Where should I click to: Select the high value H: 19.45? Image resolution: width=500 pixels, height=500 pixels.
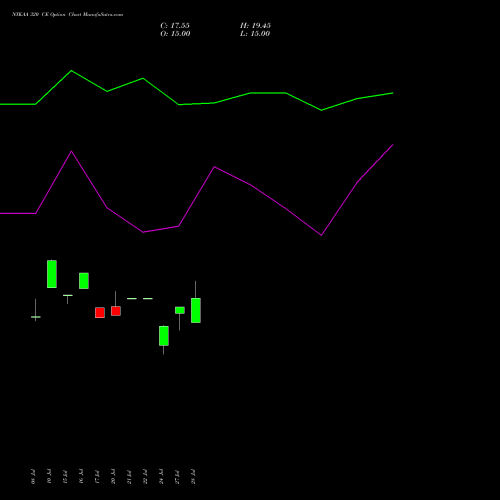coord(255,26)
